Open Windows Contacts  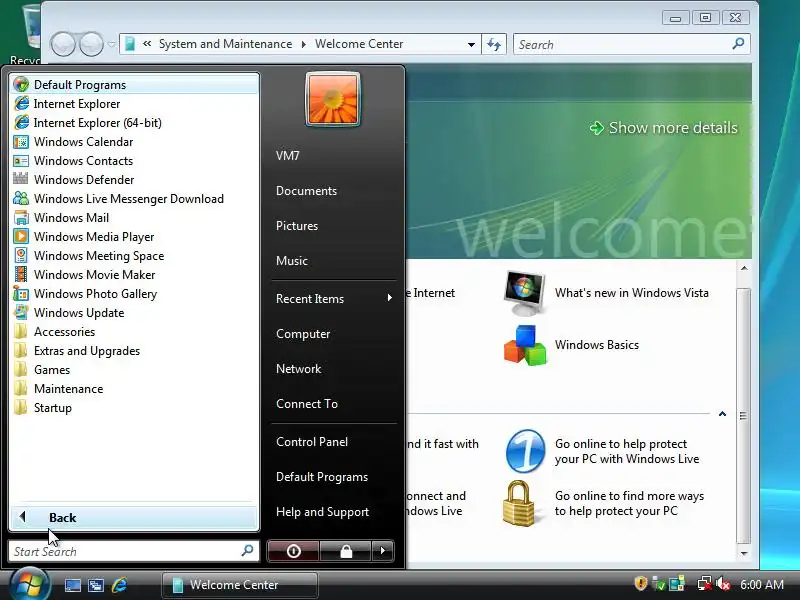(x=135, y=161)
